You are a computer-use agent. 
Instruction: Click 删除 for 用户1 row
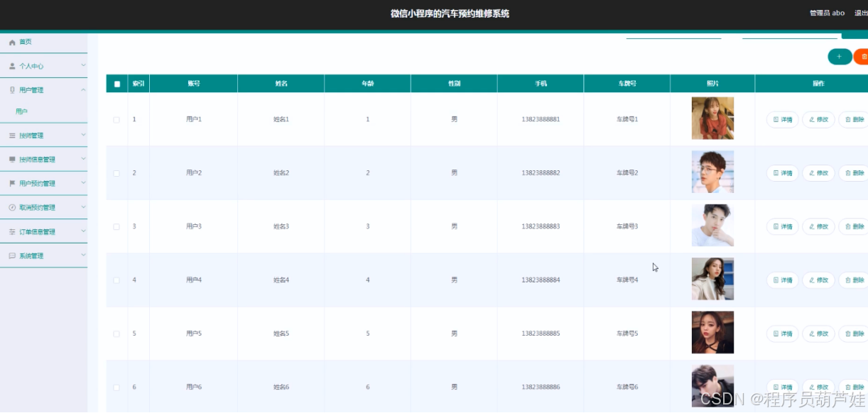tap(853, 120)
